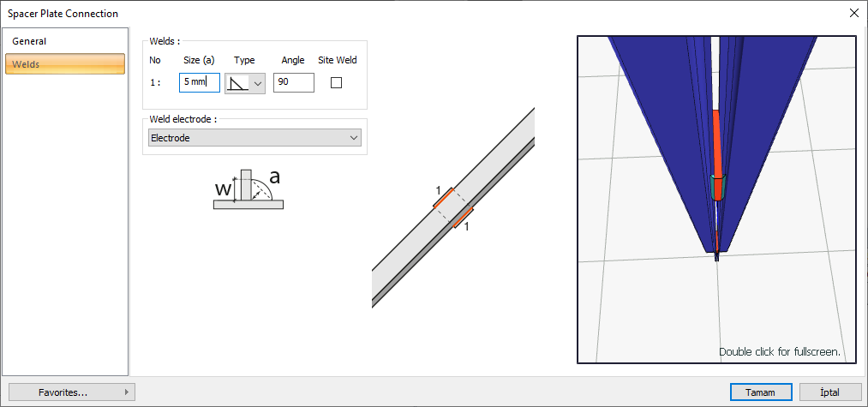Open the weld Type dropdown
Viewport: 868px width, 407px height.
pos(245,83)
